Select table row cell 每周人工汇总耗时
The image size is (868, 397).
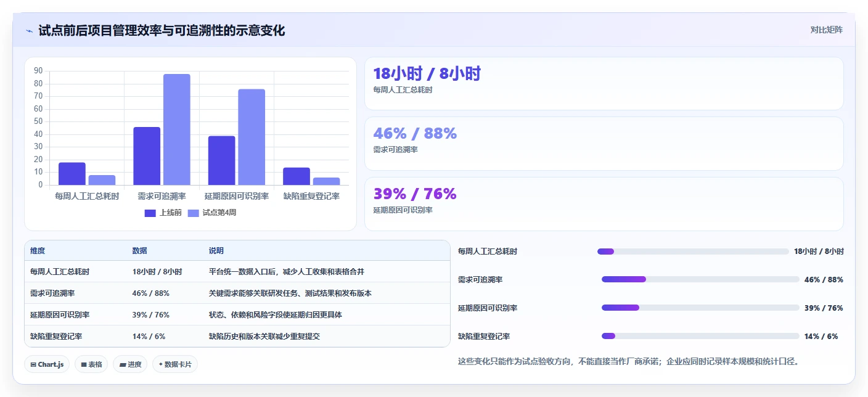click(60, 272)
